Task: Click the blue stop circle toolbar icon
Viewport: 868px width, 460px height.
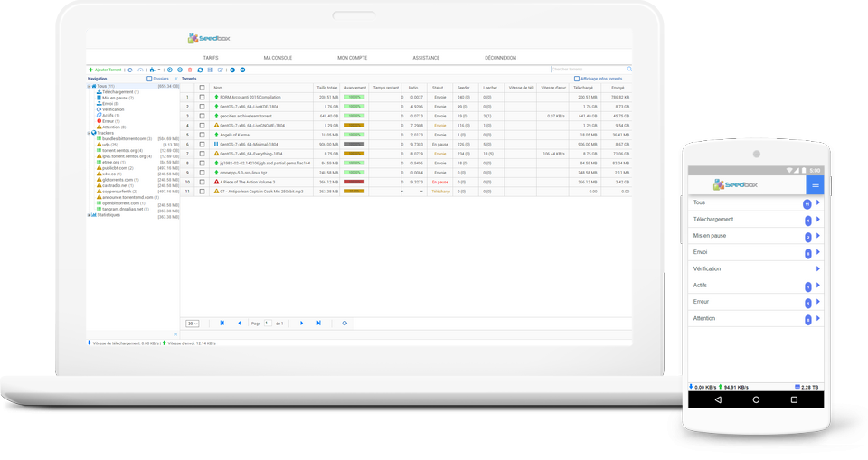Action: (242, 70)
